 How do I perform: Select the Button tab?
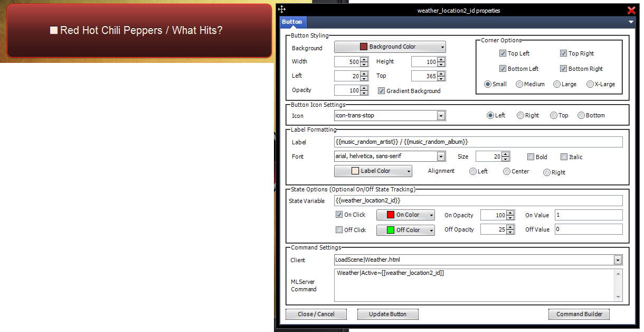point(292,22)
